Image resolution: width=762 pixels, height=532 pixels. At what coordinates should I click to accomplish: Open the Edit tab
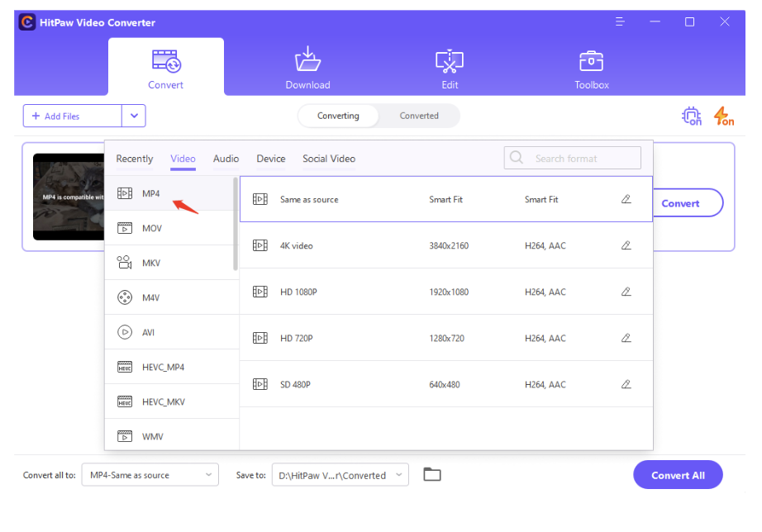click(450, 67)
